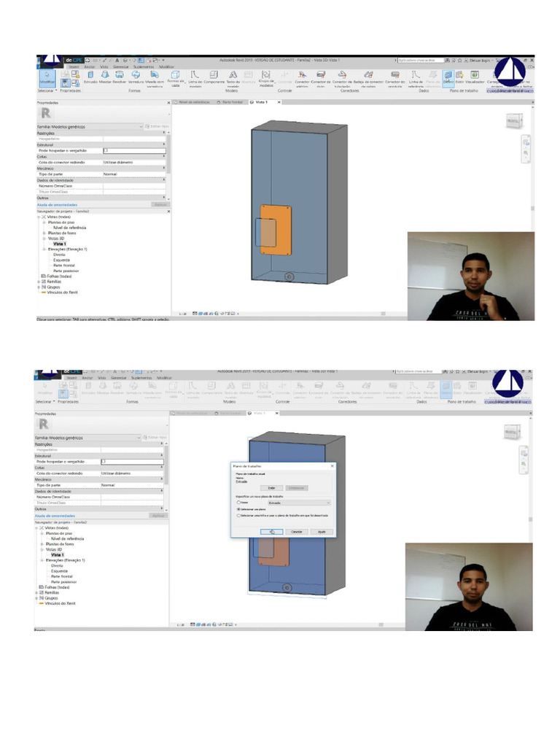This screenshot has height=747, width=560.
Task: Open Parte posterior tree item, window without dialog
Action: point(66,271)
